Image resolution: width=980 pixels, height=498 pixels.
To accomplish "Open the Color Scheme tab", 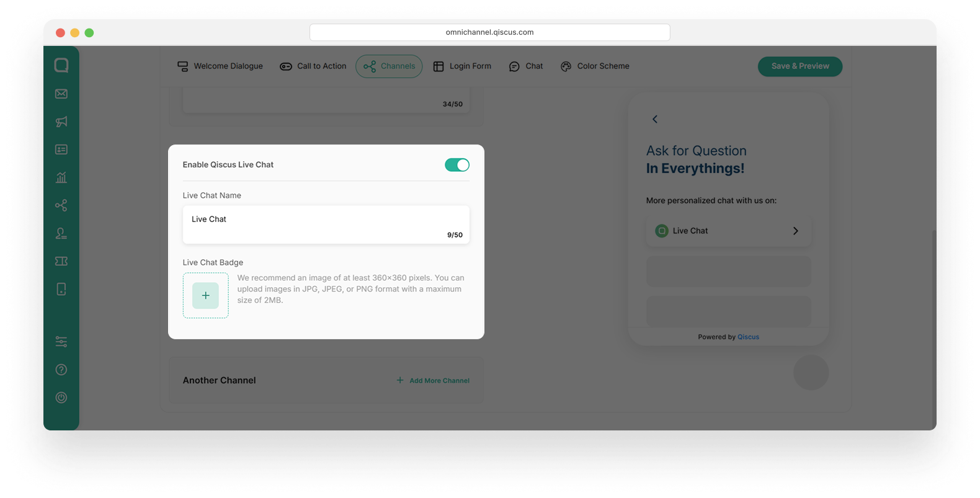I will (595, 66).
